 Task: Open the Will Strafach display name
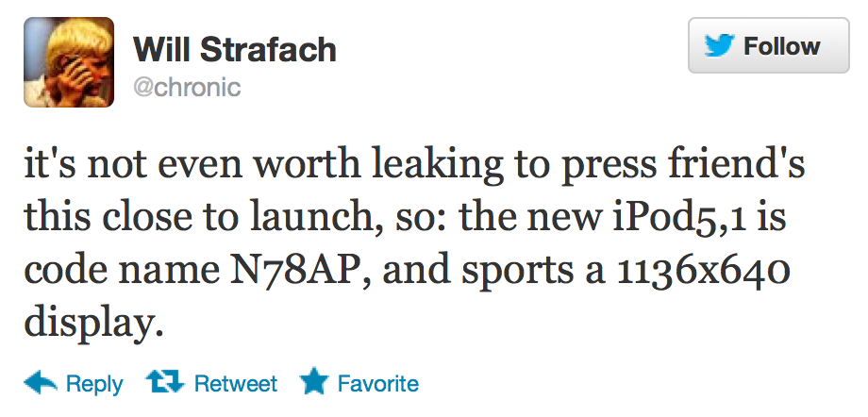click(x=235, y=49)
